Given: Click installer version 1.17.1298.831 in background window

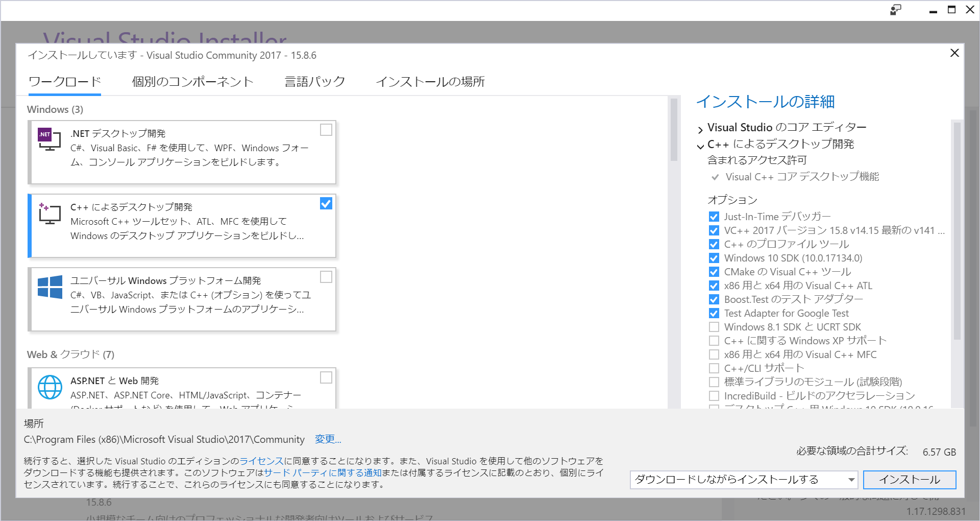Looking at the screenshot, I should pyautogui.click(x=936, y=511).
